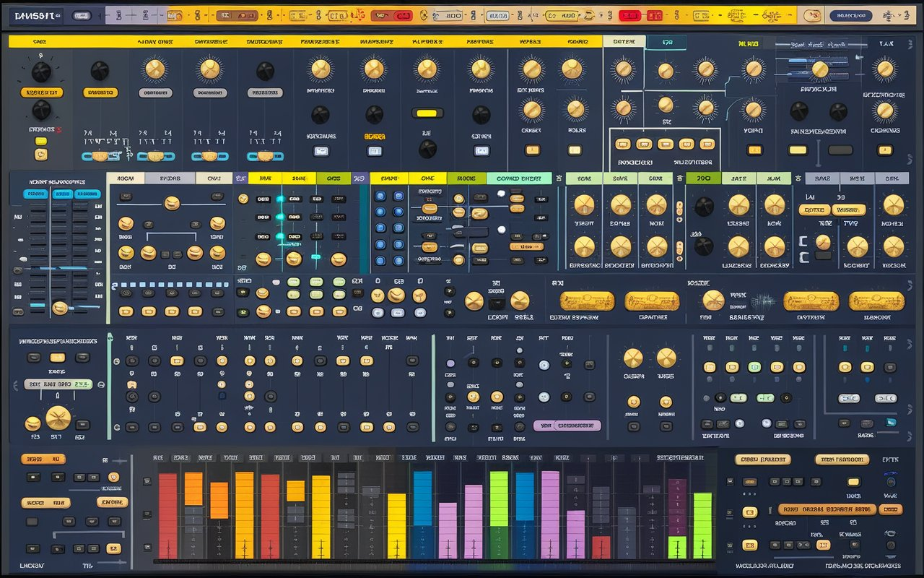This screenshot has height=578, width=924.
Task: Select the pale tab beside the teal tab
Action: click(x=624, y=42)
